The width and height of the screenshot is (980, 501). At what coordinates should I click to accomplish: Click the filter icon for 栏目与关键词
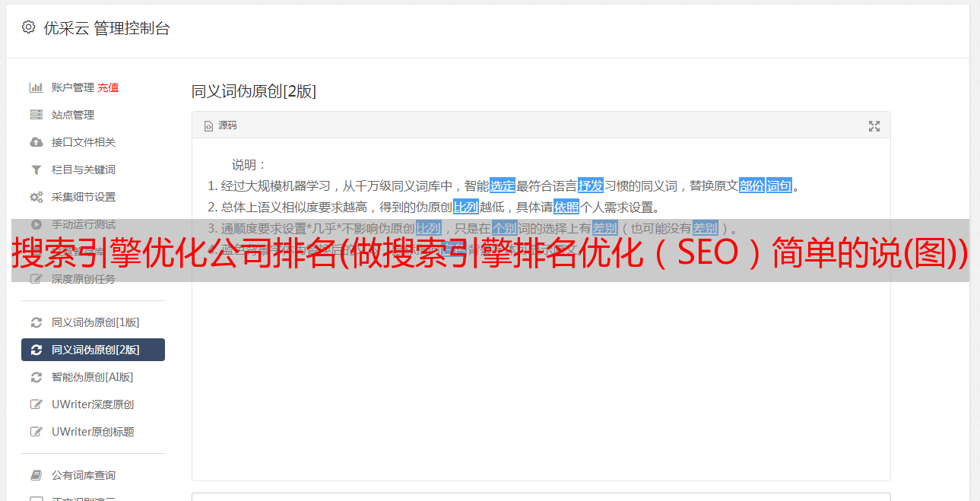(36, 170)
